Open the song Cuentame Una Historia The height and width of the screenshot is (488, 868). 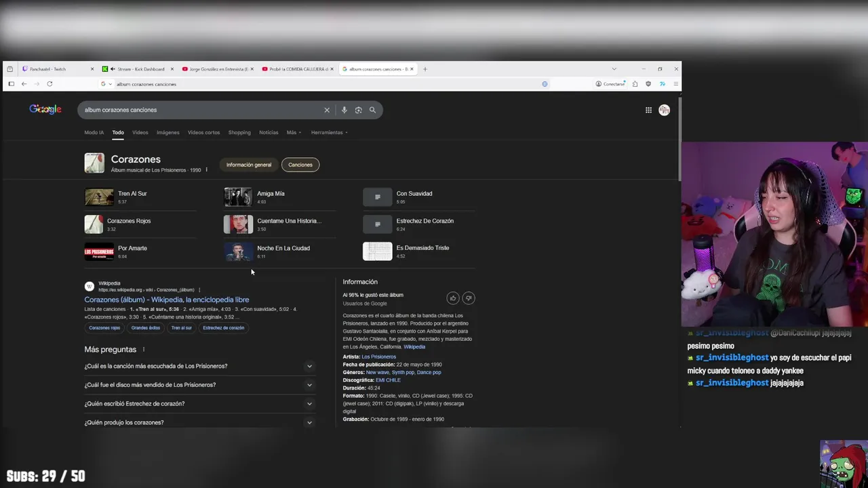coord(280,224)
